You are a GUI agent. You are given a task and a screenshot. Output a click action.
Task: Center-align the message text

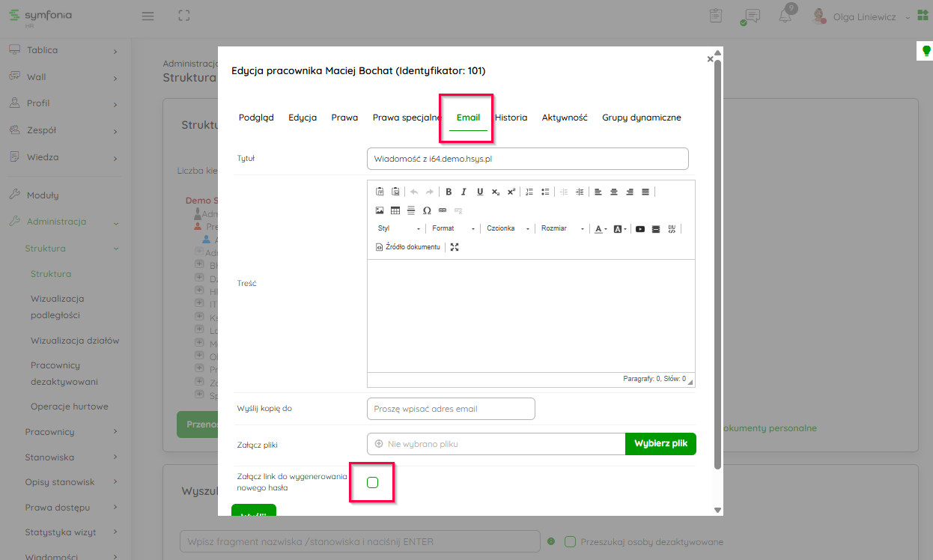[614, 192]
